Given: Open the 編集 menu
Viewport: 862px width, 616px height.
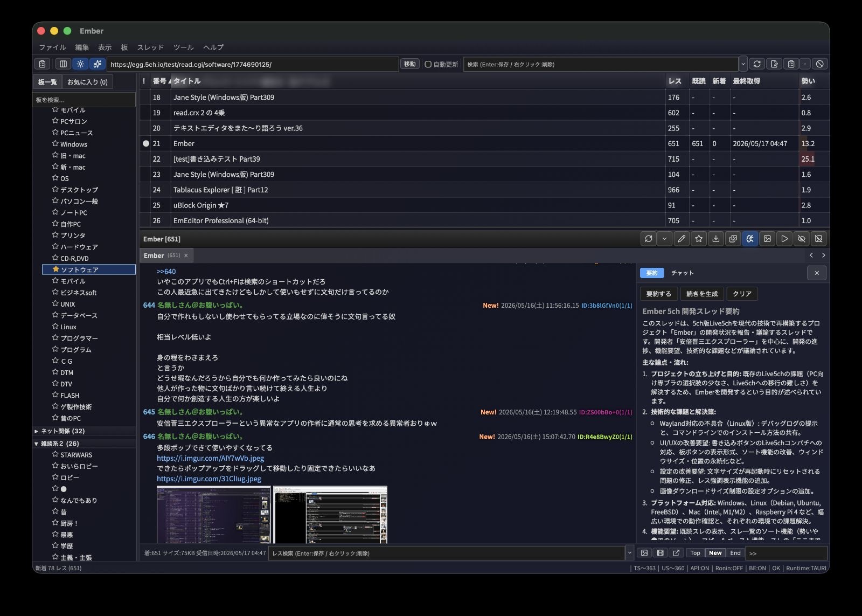Looking at the screenshot, I should pyautogui.click(x=82, y=47).
